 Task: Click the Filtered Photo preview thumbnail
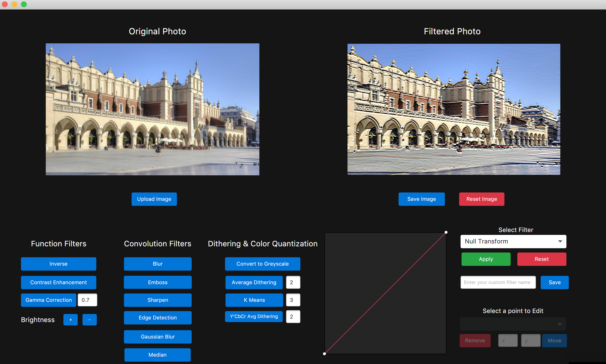coord(454,109)
